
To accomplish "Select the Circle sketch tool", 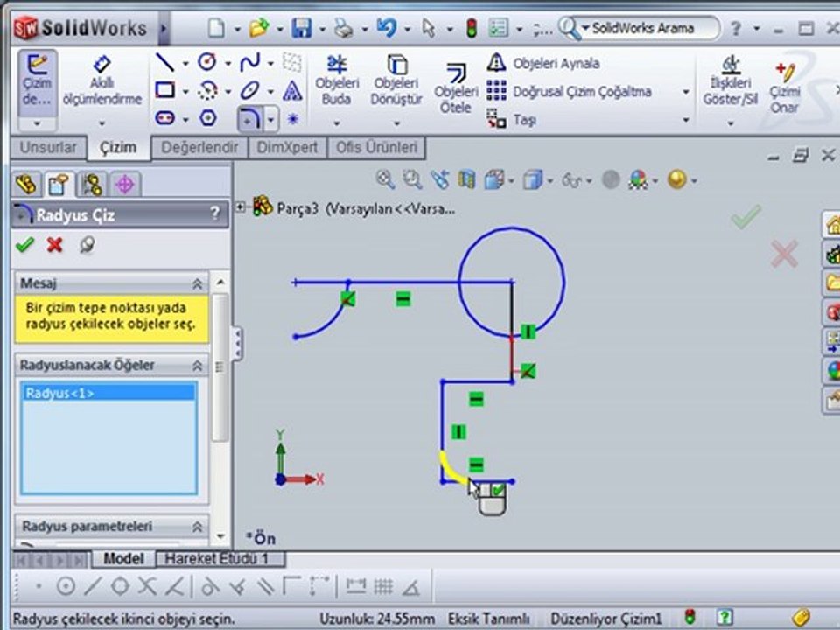I will (207, 62).
